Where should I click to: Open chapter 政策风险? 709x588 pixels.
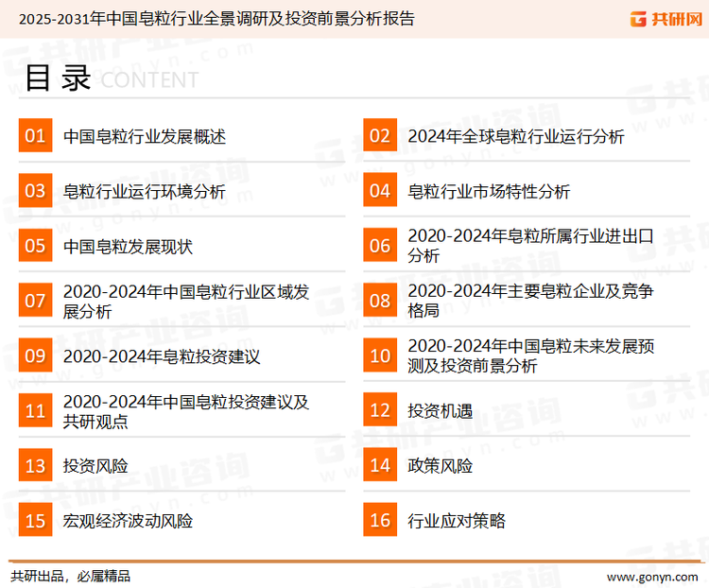pos(440,466)
